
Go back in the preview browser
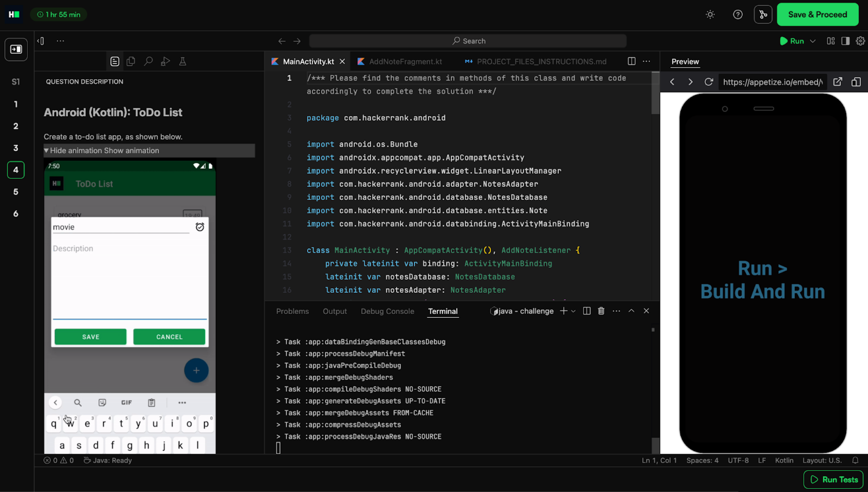pyautogui.click(x=672, y=82)
